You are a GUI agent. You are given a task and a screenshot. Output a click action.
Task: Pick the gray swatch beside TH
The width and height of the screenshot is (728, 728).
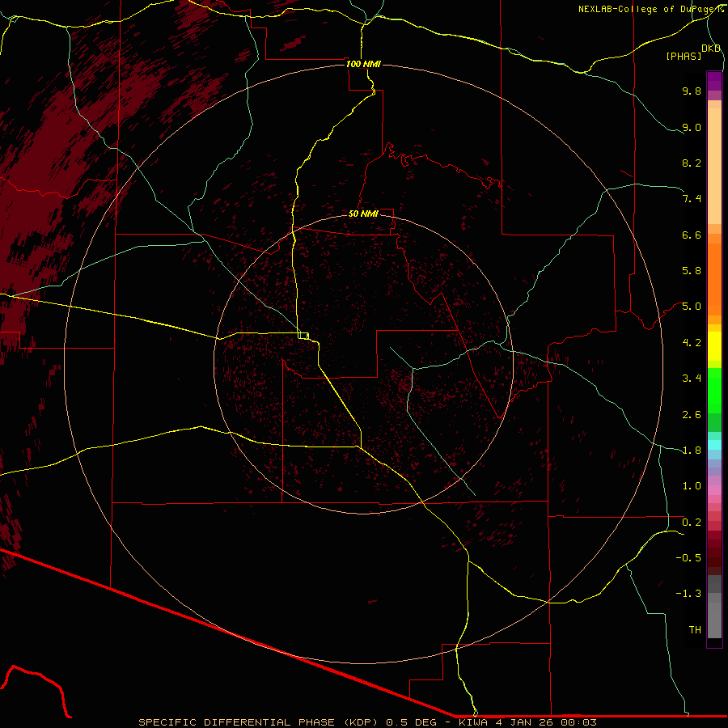pos(714,622)
